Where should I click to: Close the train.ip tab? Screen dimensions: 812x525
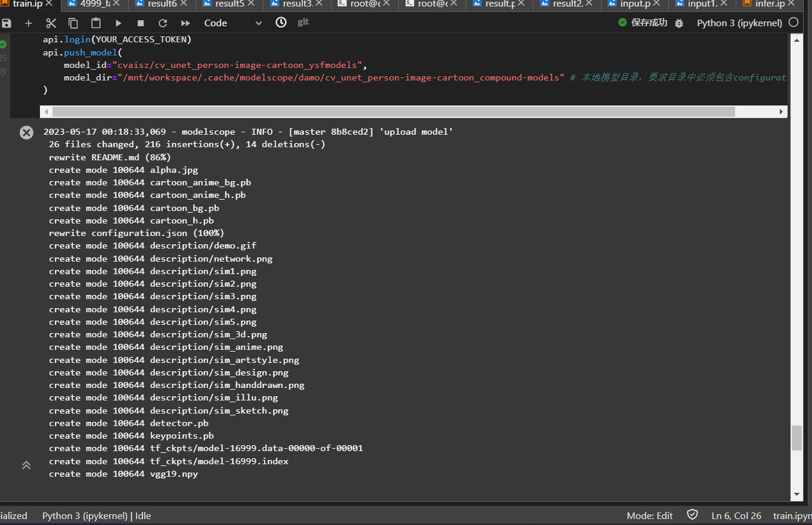click(x=48, y=4)
